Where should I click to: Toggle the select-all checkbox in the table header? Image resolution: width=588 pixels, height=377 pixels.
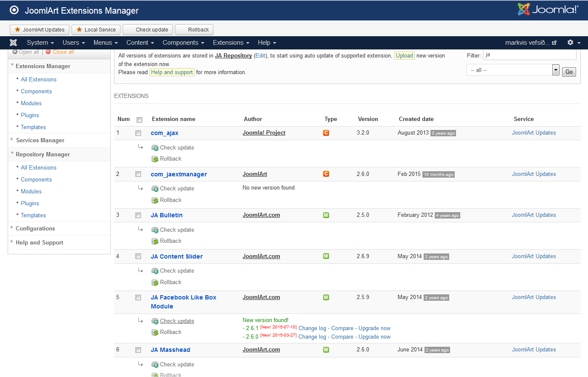(139, 120)
